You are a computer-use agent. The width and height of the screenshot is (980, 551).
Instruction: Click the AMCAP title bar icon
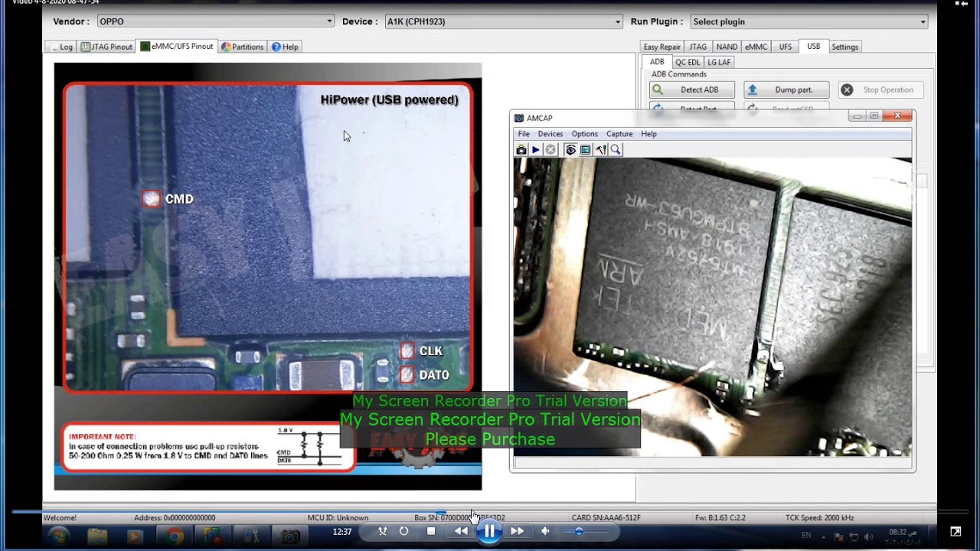519,118
